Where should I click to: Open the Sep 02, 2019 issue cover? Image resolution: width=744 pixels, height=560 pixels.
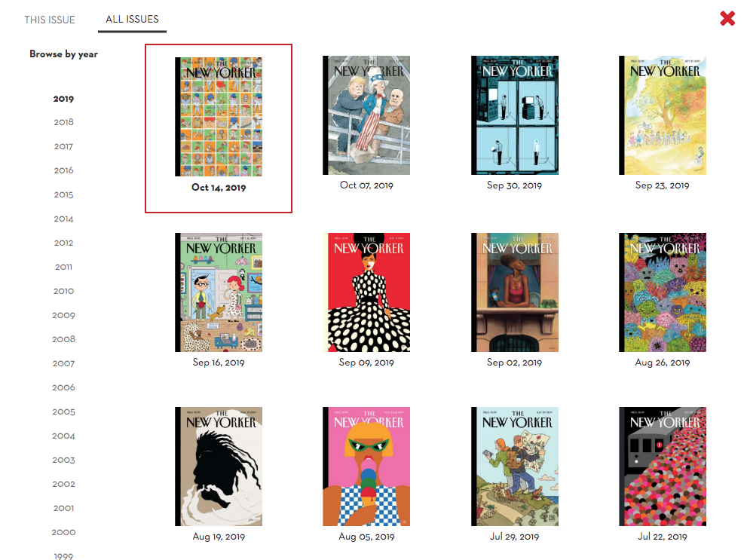coord(514,292)
